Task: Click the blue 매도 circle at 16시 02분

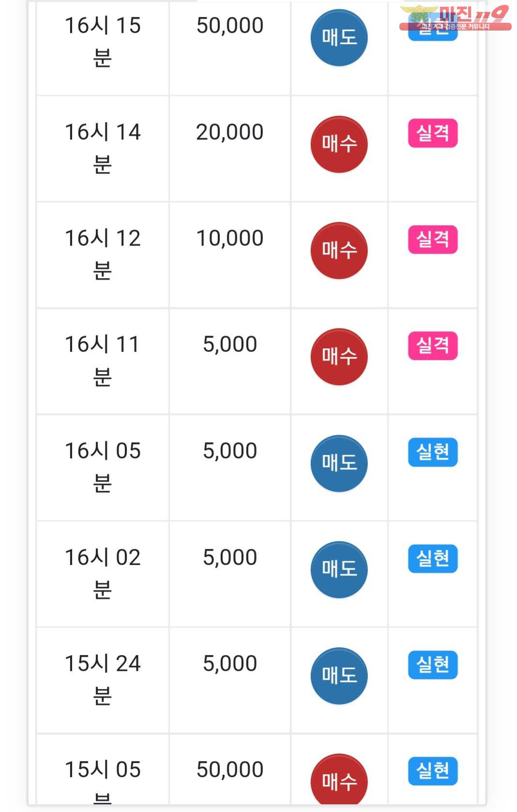Action: [x=339, y=569]
